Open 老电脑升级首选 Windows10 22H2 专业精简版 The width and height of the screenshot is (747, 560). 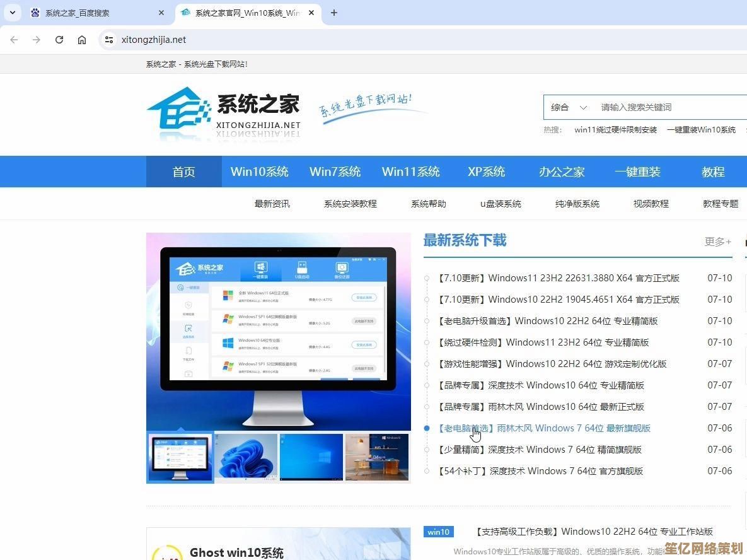tap(548, 321)
